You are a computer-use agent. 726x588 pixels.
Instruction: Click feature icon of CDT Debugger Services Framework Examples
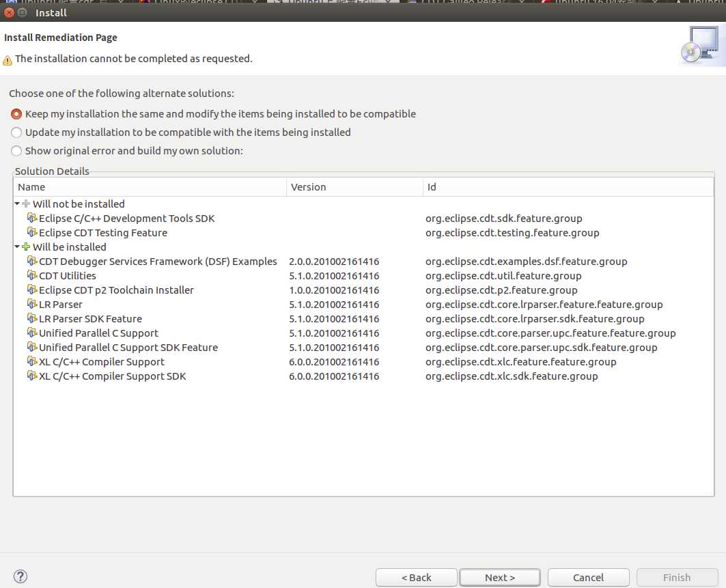32,261
